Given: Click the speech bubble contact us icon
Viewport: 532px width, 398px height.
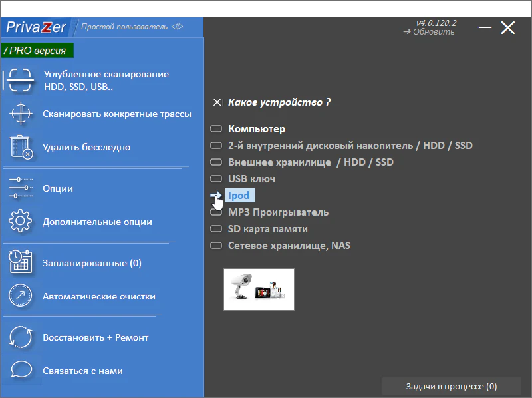Looking at the screenshot, I should [21, 371].
